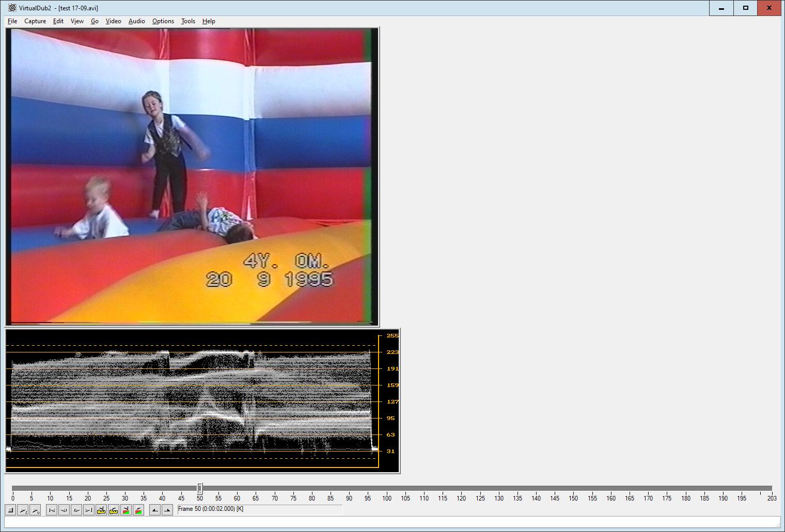Click the previous scene button
The height and width of the screenshot is (532, 785).
tap(126, 510)
